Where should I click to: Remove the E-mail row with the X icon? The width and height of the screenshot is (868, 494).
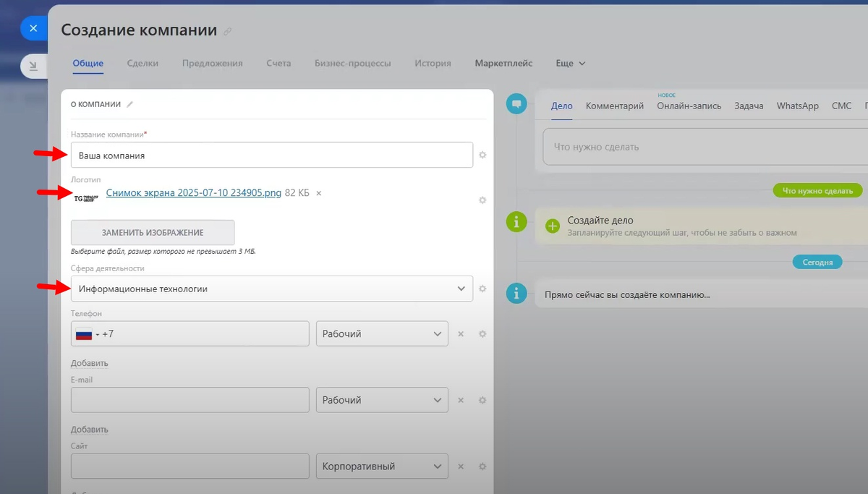pyautogui.click(x=460, y=400)
